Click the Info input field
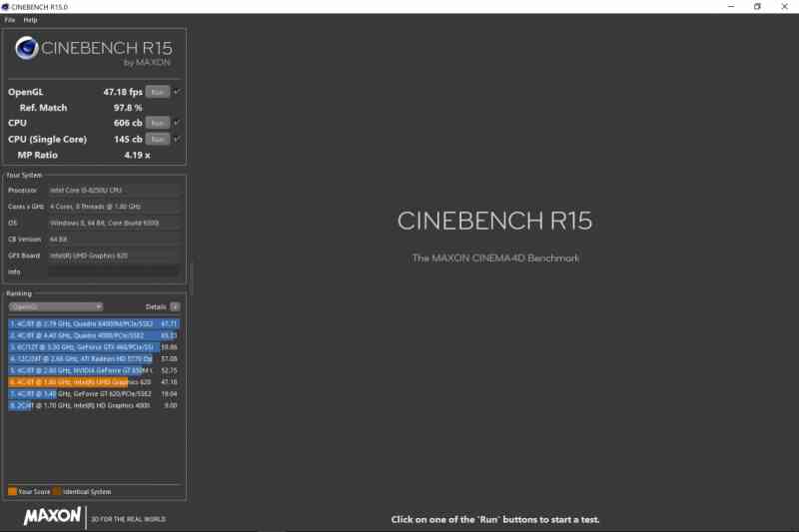Viewport: 799px width, 532px height. (114, 271)
